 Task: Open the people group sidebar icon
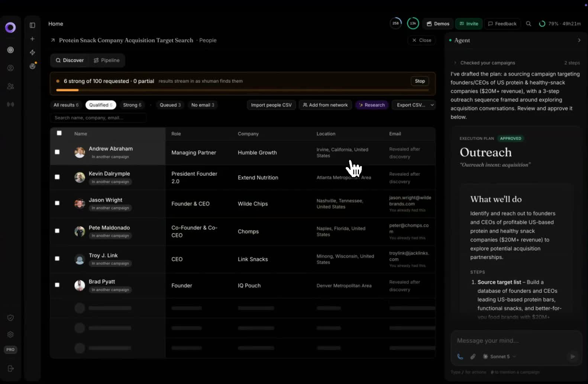10,86
